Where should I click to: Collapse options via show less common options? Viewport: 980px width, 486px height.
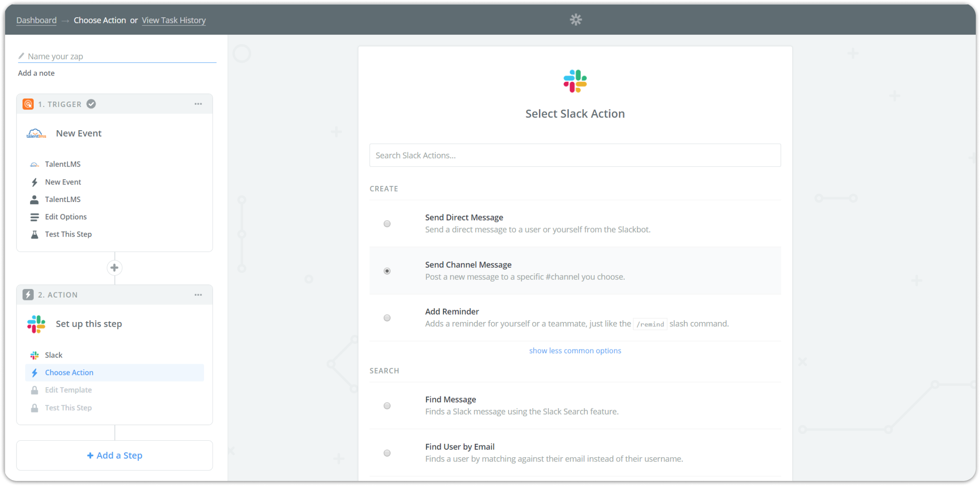(x=575, y=350)
